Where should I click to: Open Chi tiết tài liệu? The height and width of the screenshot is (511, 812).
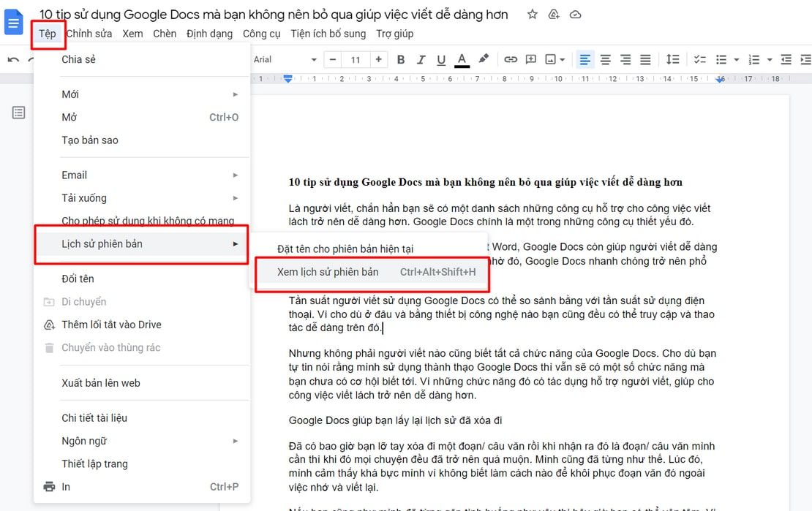point(142,418)
